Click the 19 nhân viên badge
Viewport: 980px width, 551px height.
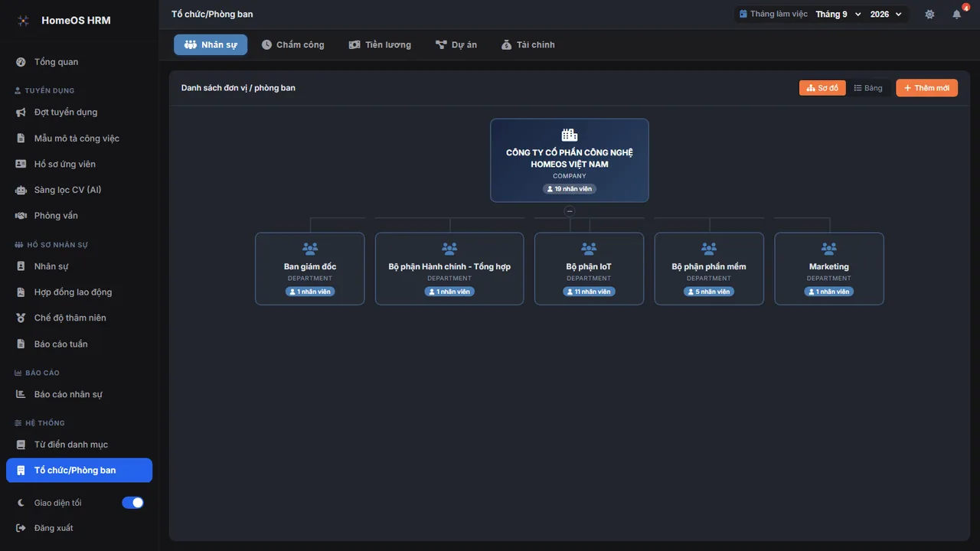570,189
